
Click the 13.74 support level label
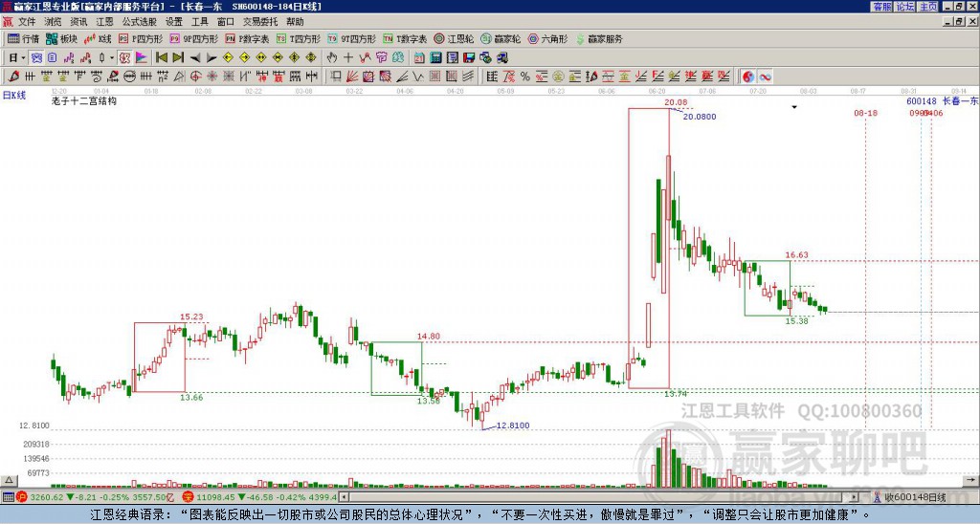676,393
